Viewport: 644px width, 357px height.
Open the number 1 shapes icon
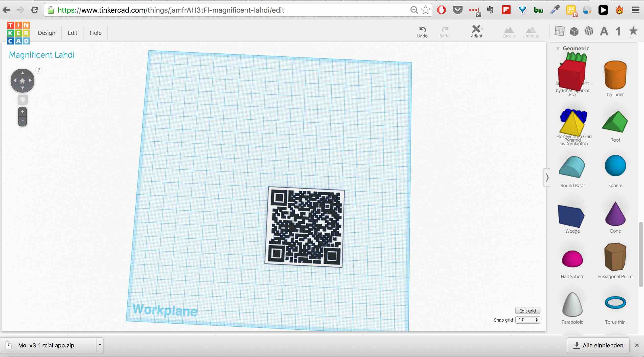pyautogui.click(x=618, y=32)
